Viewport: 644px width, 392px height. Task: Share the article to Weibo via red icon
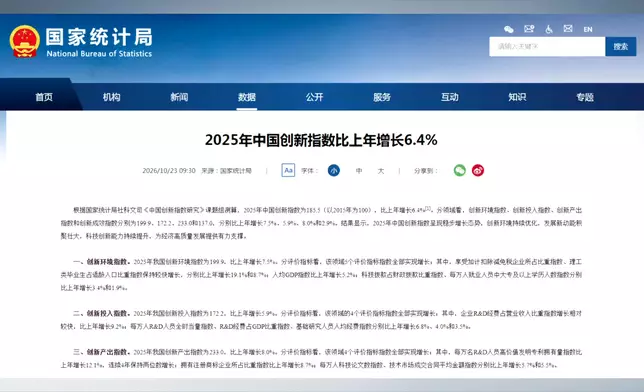point(478,170)
